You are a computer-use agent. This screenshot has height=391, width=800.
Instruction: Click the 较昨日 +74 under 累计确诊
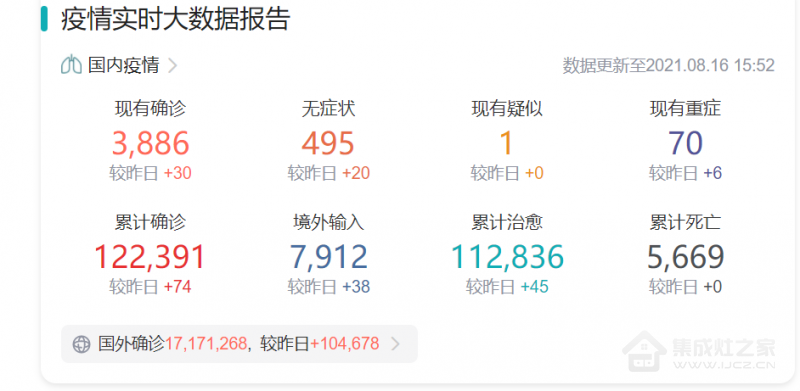pos(150,287)
